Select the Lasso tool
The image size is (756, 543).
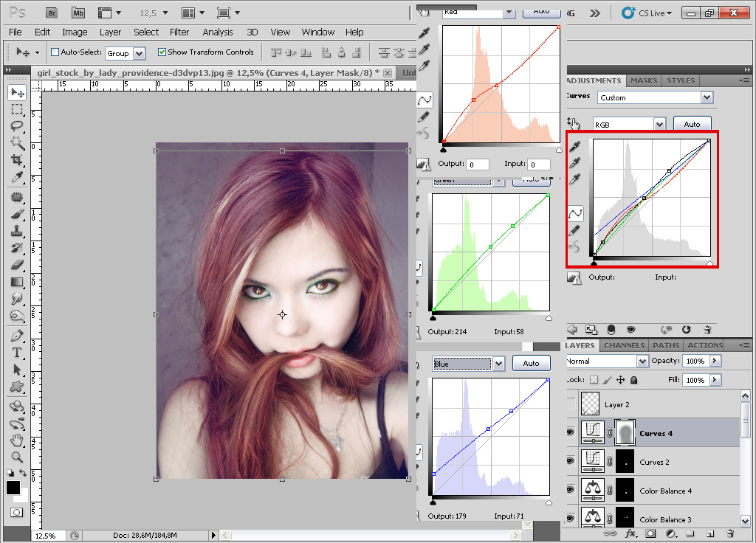click(18, 126)
